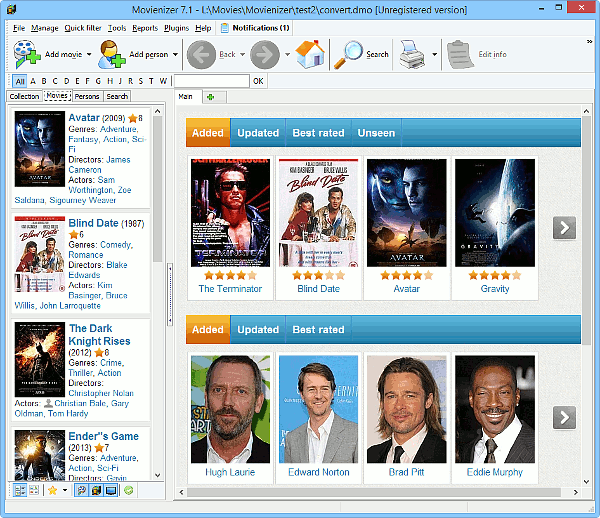Image resolution: width=600 pixels, height=518 pixels.
Task: Toggle the disc media filter button
Action: coord(81,490)
